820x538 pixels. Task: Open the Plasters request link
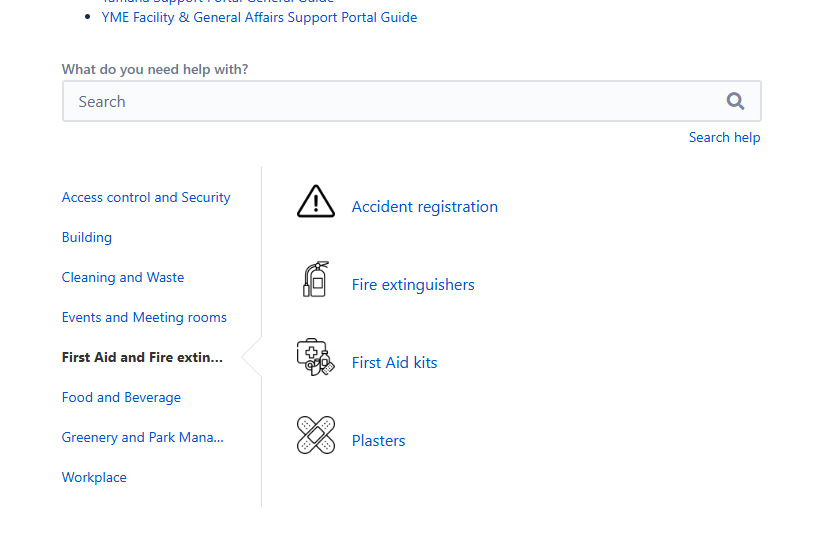[x=379, y=440]
